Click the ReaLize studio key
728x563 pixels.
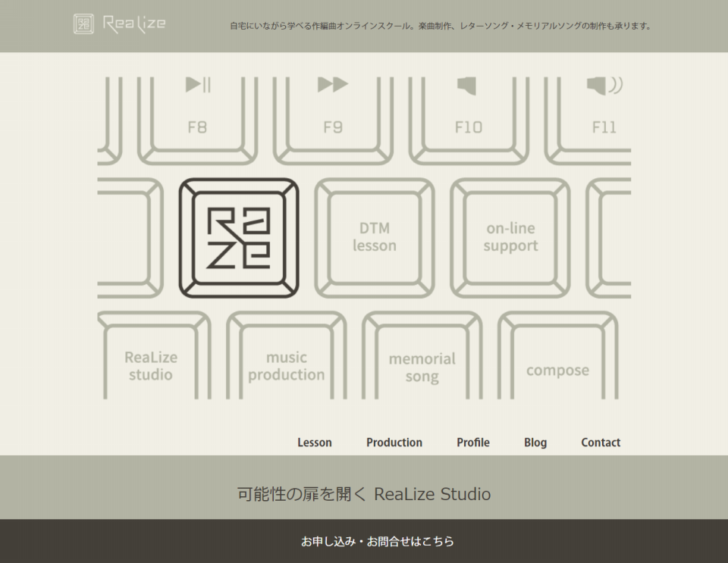coord(151,355)
